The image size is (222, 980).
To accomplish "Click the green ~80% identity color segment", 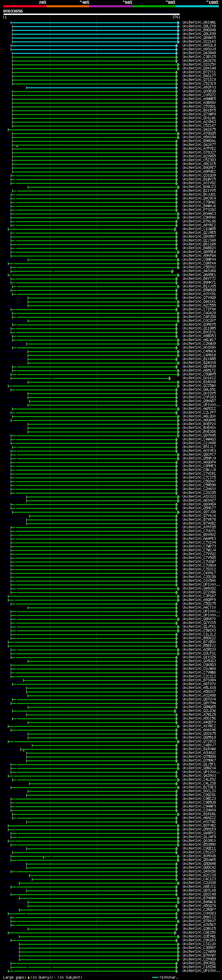I will [x=154, y=7].
